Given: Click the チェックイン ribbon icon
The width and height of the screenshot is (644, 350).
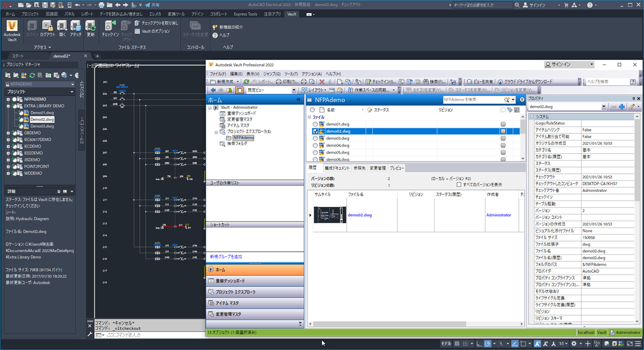Looking at the screenshot, I should pos(110,29).
